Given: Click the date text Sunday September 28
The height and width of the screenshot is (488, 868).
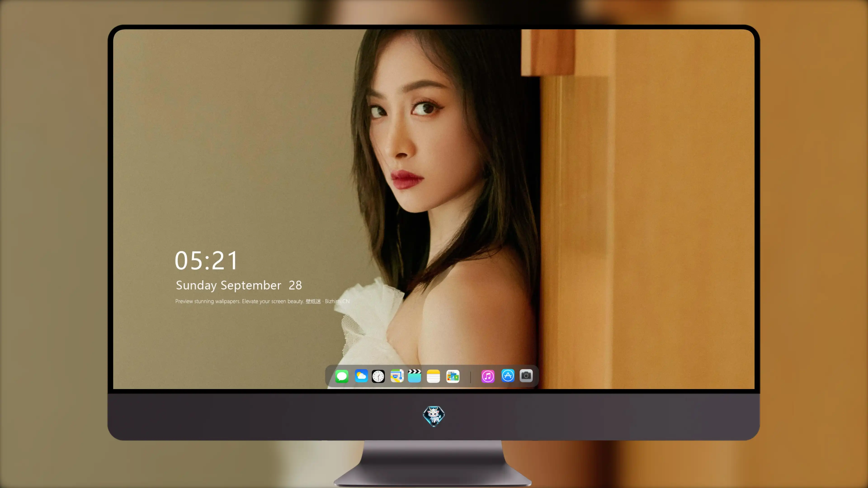Looking at the screenshot, I should 239,286.
